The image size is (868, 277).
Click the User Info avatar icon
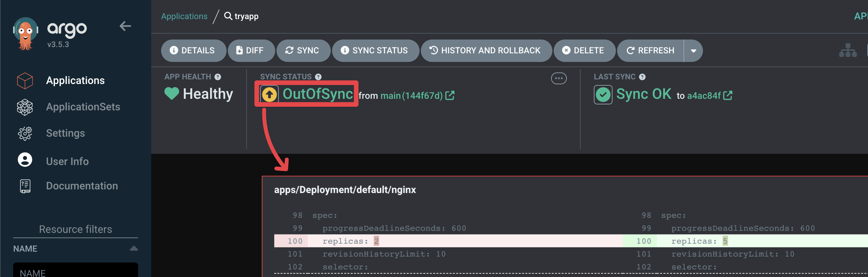[25, 160]
